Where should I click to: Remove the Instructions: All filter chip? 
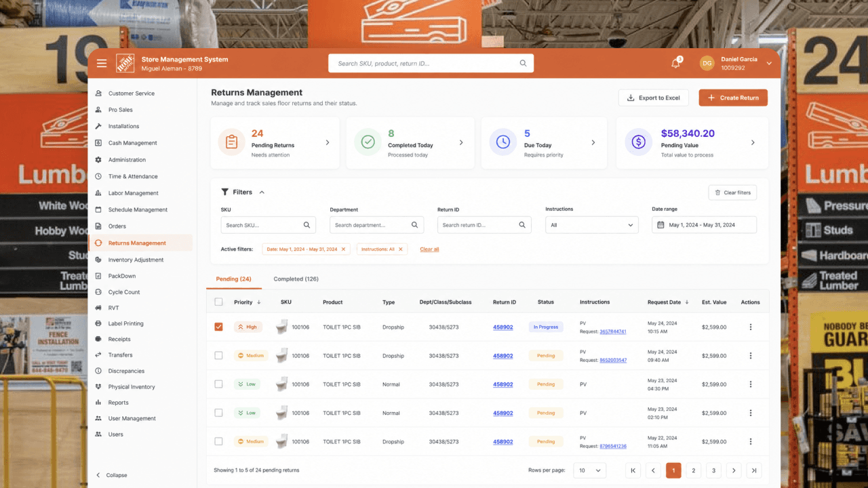click(x=400, y=249)
